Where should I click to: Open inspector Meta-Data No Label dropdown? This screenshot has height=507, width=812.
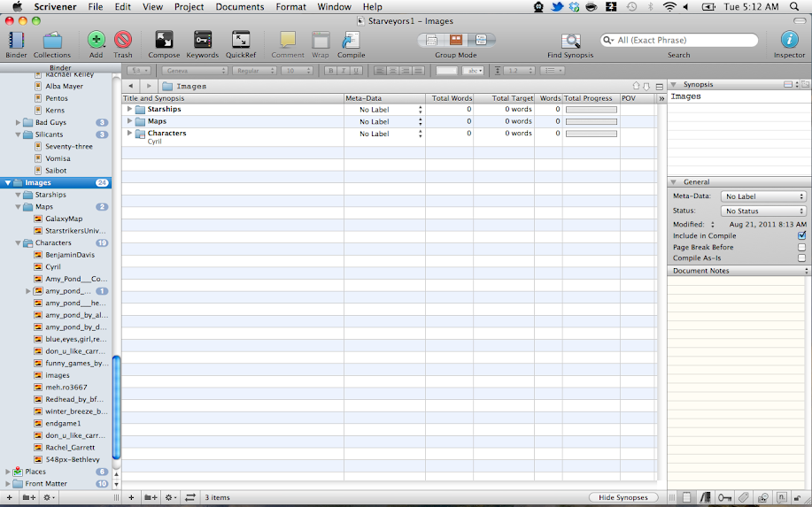pos(763,196)
